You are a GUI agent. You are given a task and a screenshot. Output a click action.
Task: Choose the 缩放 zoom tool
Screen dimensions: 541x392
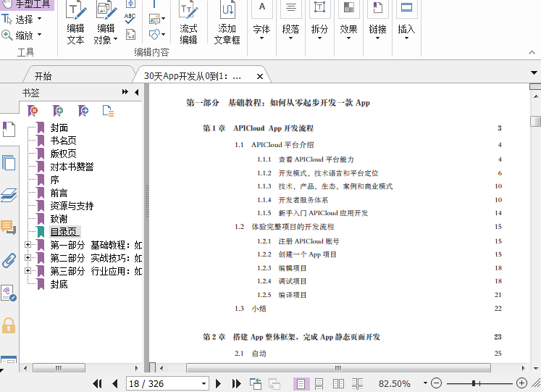pos(22,35)
